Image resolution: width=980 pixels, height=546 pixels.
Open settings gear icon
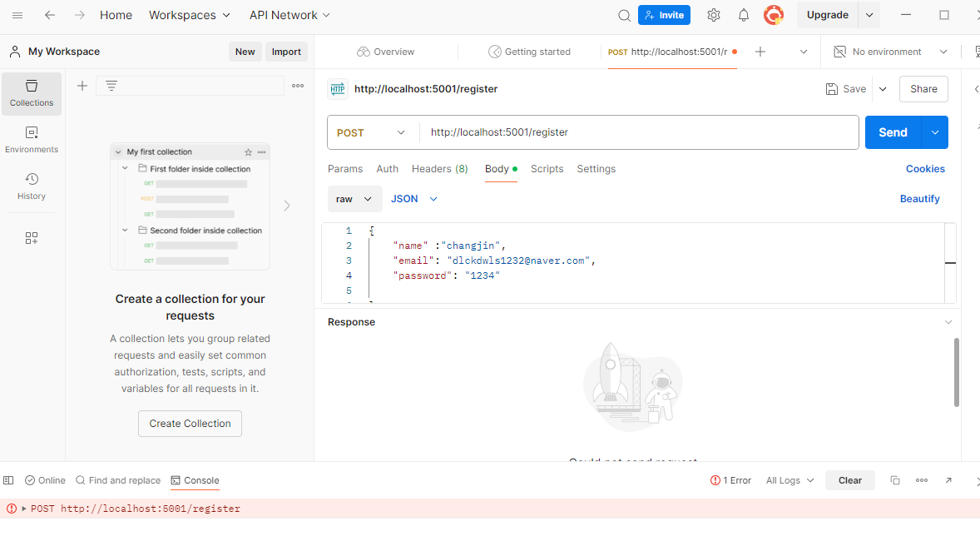714,15
